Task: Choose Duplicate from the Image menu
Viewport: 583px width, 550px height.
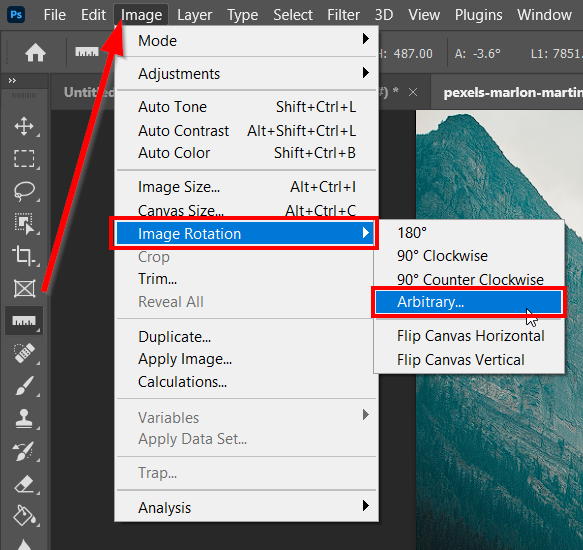Action: (247, 337)
